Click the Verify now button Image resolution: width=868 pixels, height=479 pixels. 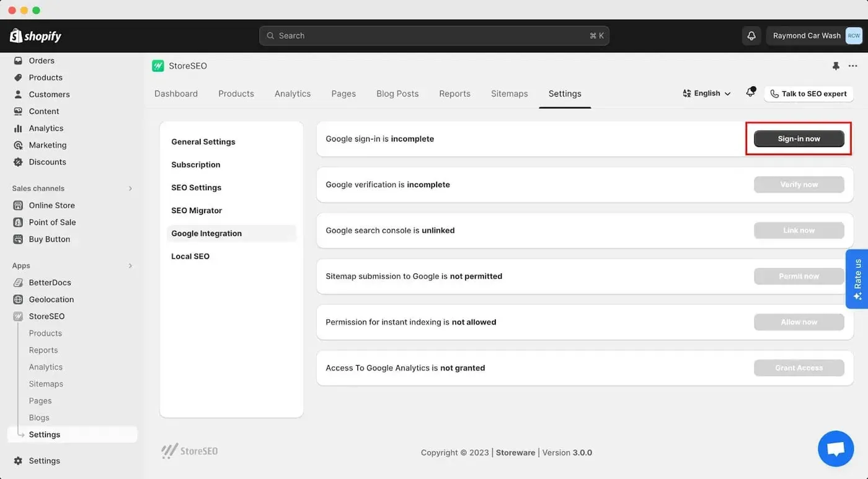[x=799, y=185]
